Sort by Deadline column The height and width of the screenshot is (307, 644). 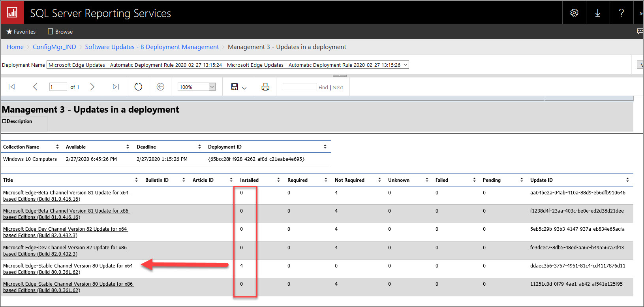coord(199,147)
